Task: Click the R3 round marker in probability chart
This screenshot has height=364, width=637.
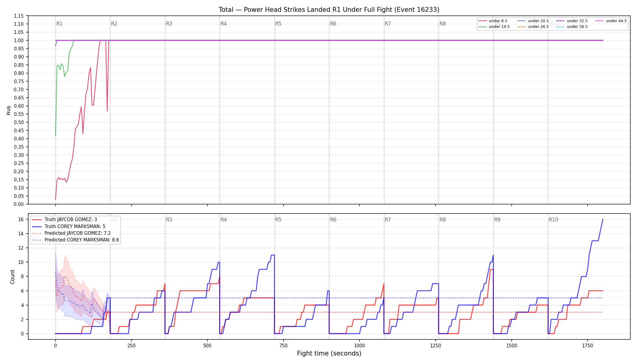Action: tap(169, 24)
